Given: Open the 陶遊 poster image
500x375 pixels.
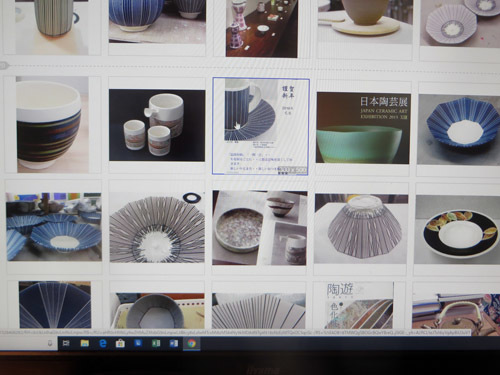Looking at the screenshot, I should pos(359,305).
